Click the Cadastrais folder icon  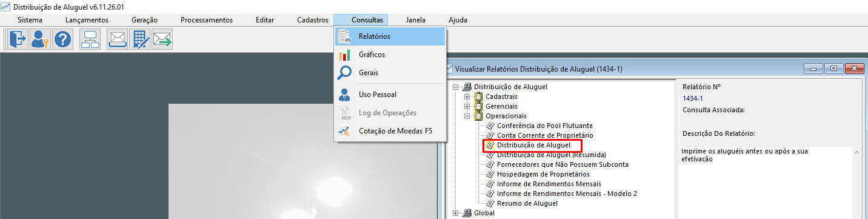[479, 96]
